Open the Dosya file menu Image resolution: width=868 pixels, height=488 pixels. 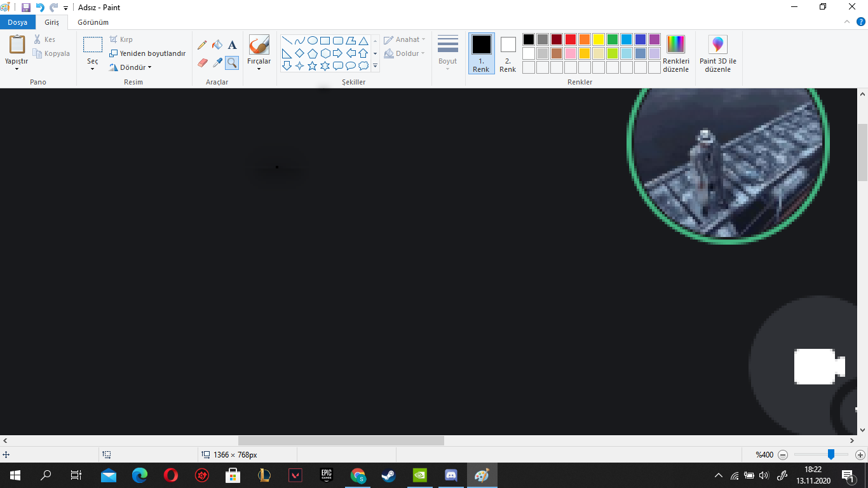[x=17, y=22]
